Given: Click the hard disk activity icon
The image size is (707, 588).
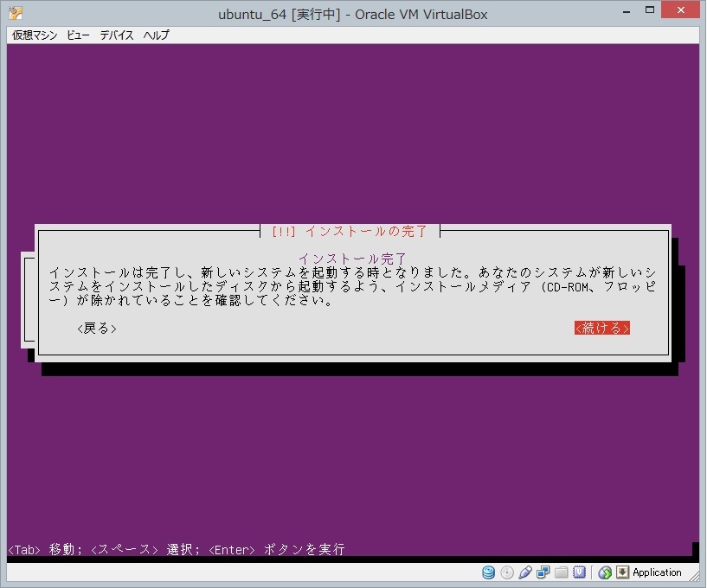Looking at the screenshot, I should (488, 572).
